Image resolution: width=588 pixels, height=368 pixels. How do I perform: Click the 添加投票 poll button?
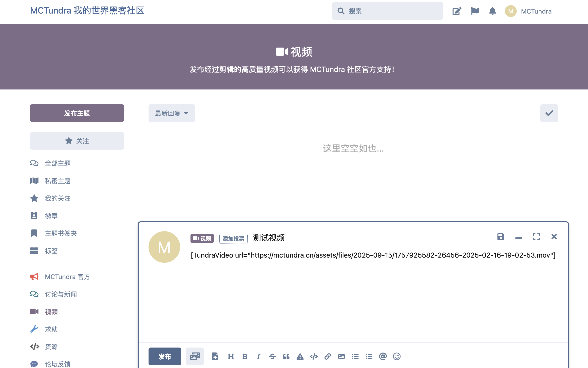pos(233,238)
